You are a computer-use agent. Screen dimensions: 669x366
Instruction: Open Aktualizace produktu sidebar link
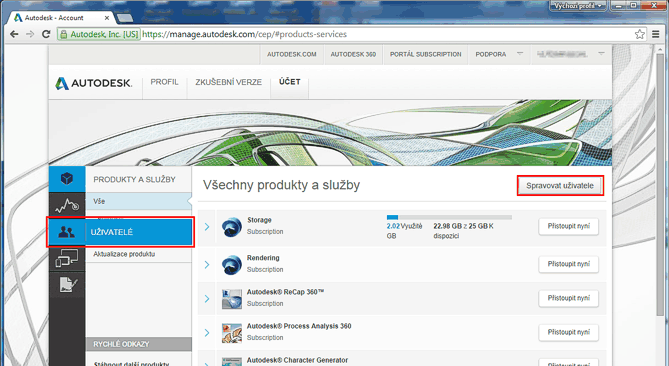[x=124, y=254]
